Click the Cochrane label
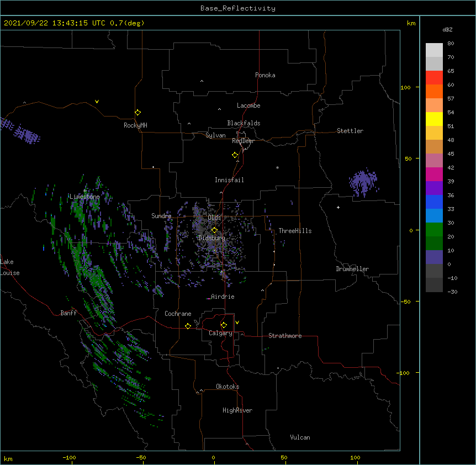476x465 pixels. pyautogui.click(x=178, y=314)
